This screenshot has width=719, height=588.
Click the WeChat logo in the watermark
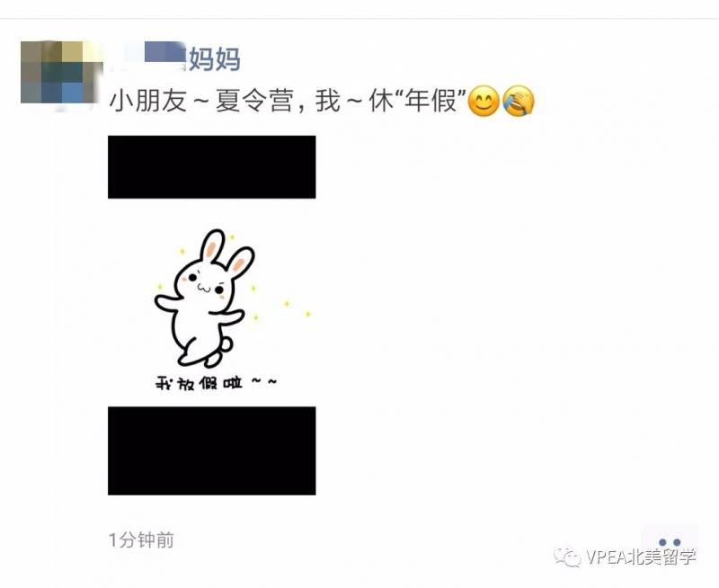(x=567, y=557)
